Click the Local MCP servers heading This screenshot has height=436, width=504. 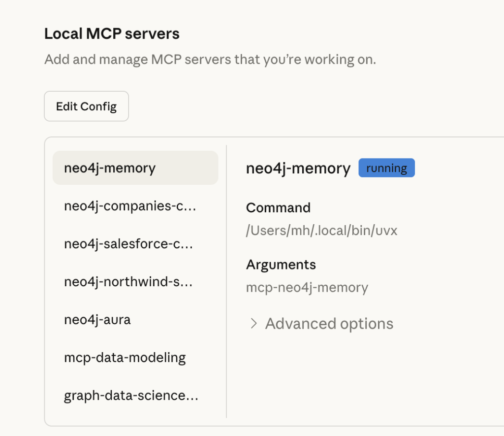click(112, 34)
